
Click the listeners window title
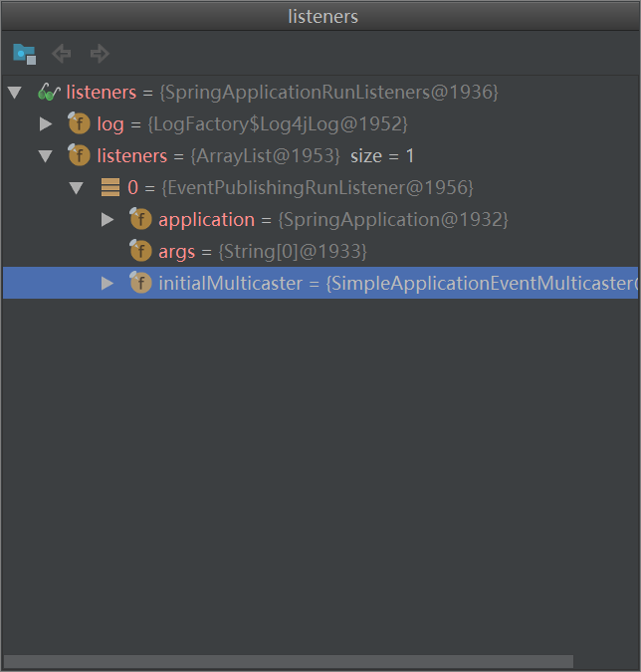[323, 16]
